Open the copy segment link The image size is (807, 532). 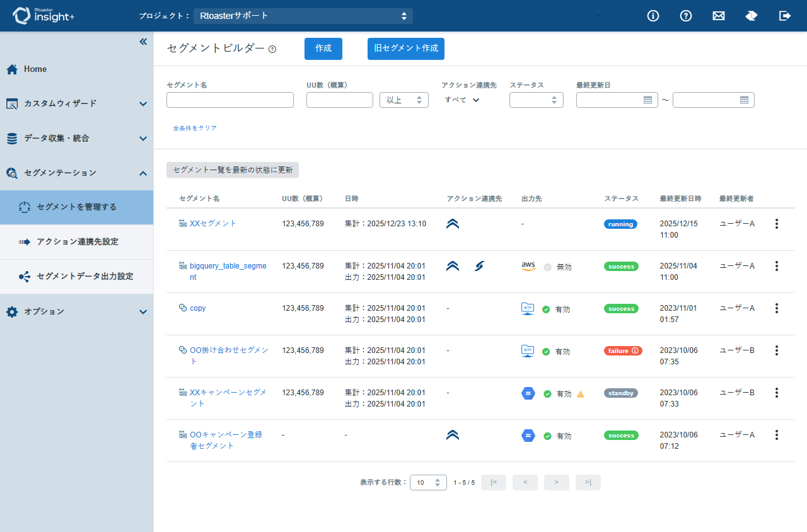coord(198,308)
